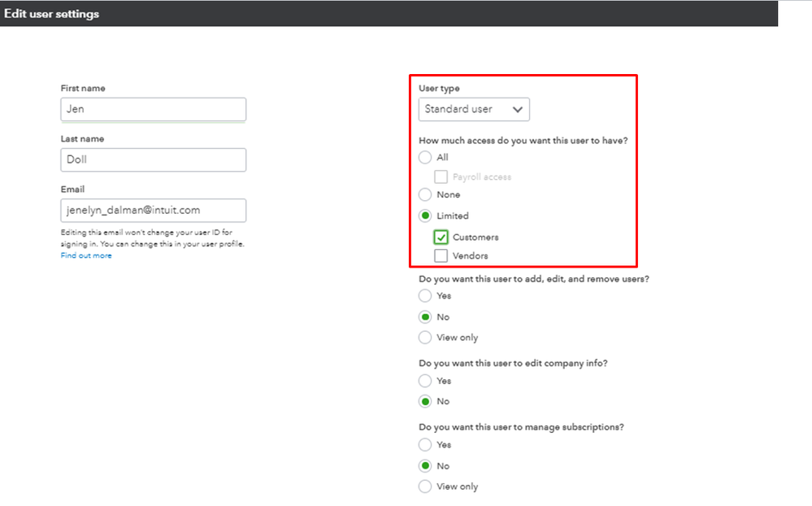Image resolution: width=812 pixels, height=506 pixels.
Task: Select the None access radio button
Action: [425, 194]
